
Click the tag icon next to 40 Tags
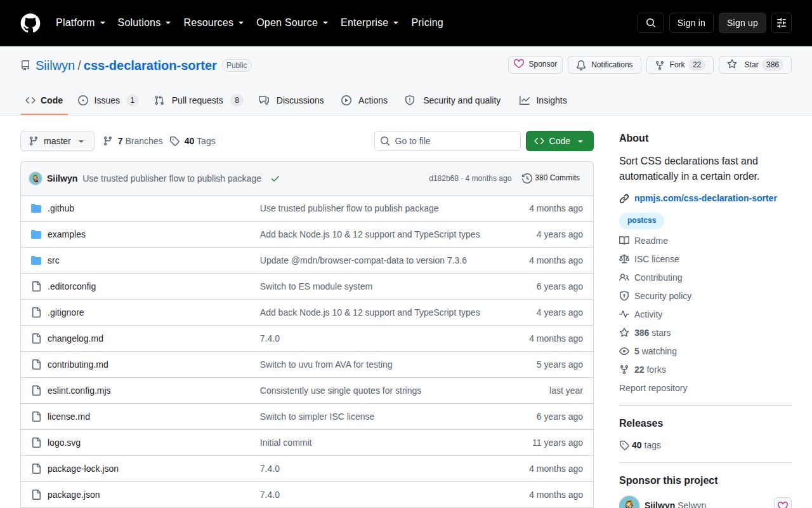pyautogui.click(x=174, y=141)
